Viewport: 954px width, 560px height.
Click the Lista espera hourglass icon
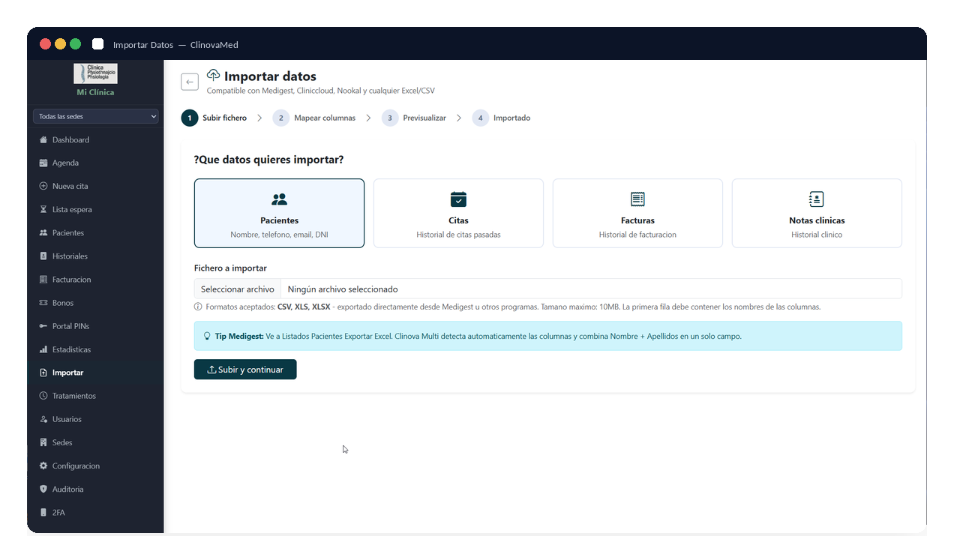(x=43, y=210)
